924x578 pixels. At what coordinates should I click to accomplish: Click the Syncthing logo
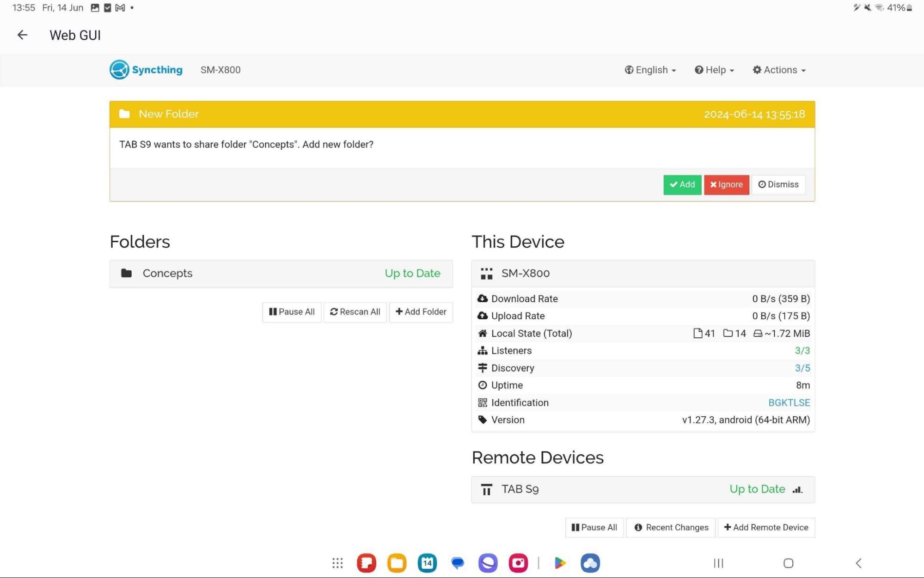[146, 70]
